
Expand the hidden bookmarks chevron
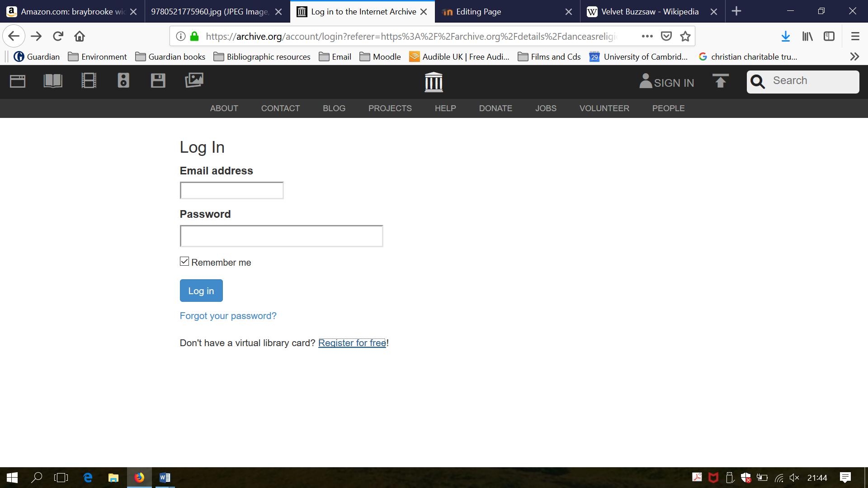click(854, 56)
